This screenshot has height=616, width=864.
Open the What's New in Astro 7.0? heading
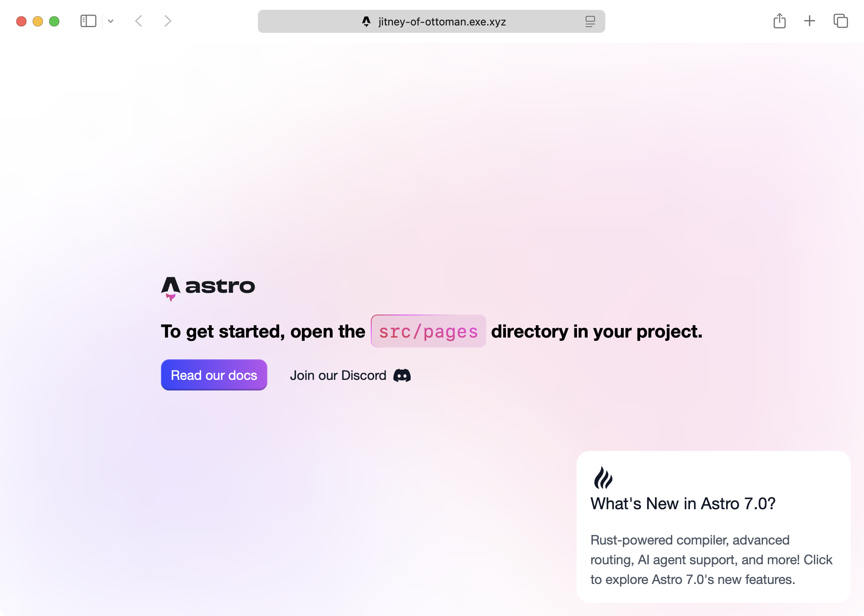pyautogui.click(x=683, y=503)
